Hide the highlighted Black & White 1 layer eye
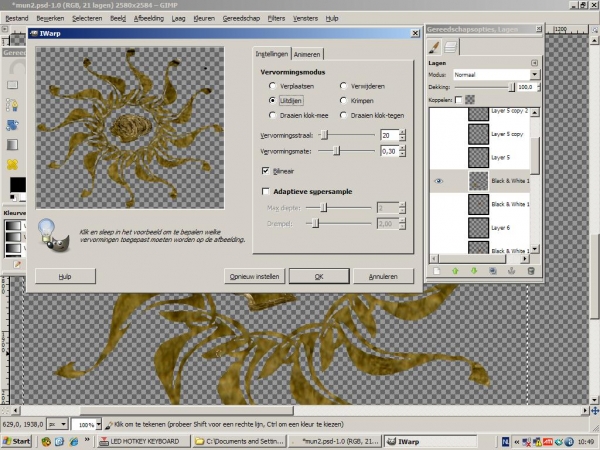The height and width of the screenshot is (450, 600). 439,181
